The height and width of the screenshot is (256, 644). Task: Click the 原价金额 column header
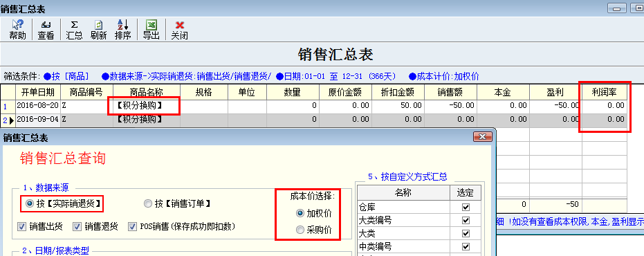[x=345, y=92]
